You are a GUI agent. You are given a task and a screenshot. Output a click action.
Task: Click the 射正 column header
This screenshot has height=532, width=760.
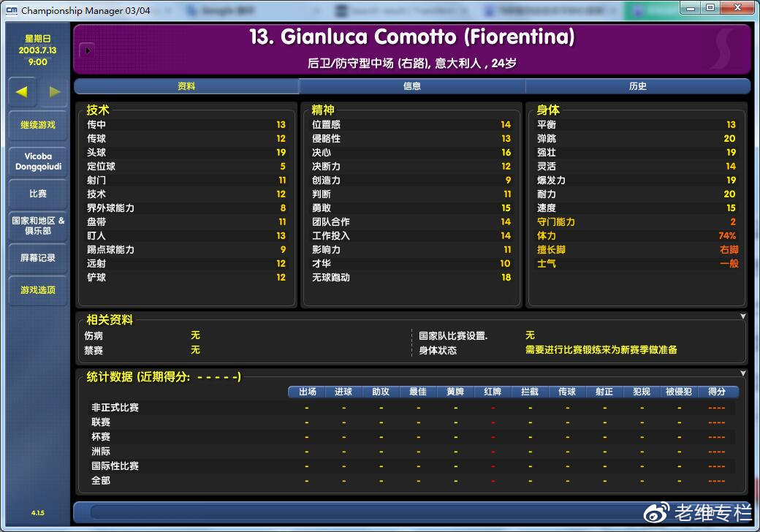pos(604,392)
